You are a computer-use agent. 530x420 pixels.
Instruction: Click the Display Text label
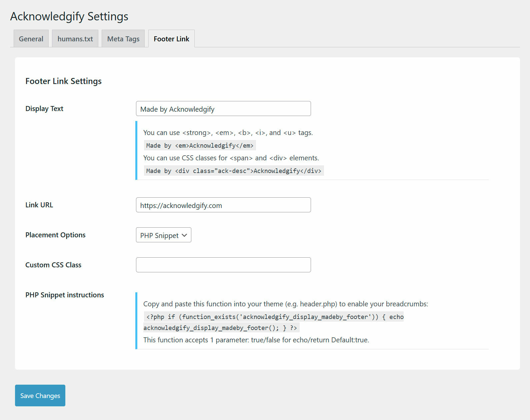pyautogui.click(x=44, y=109)
